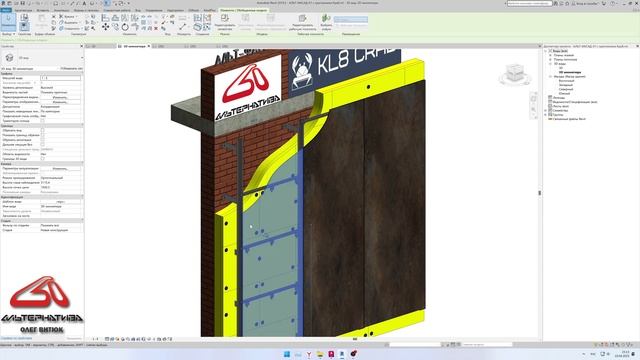Toggle Crop Region Visible checkbox
The width and height of the screenshot is (640, 360).
point(42,135)
